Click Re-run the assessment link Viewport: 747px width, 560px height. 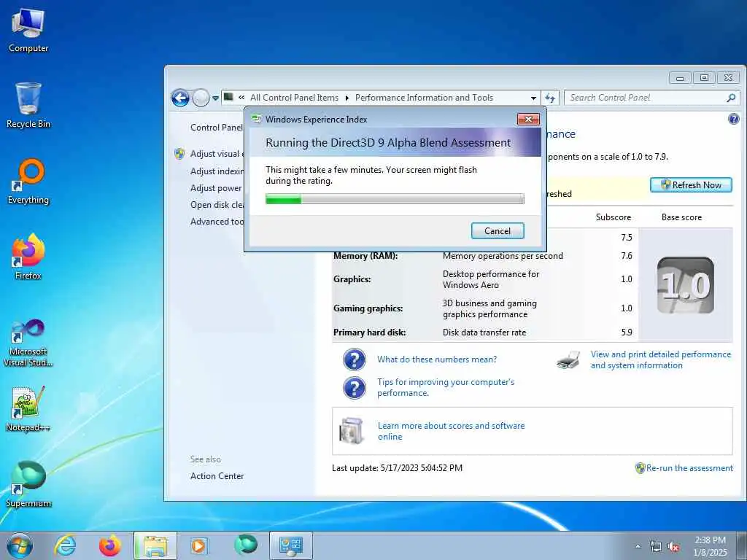689,467
